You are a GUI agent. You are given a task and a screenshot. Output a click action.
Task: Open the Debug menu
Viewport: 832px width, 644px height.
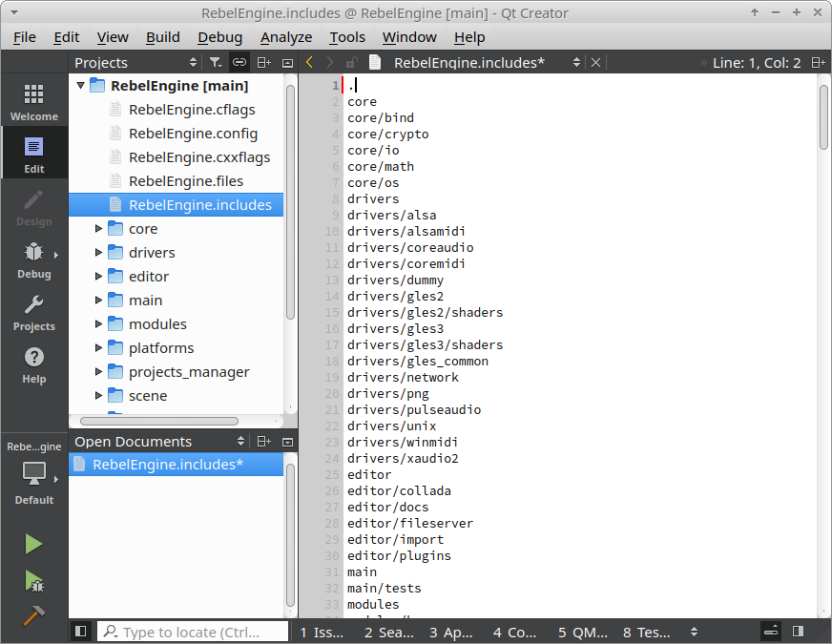click(219, 37)
